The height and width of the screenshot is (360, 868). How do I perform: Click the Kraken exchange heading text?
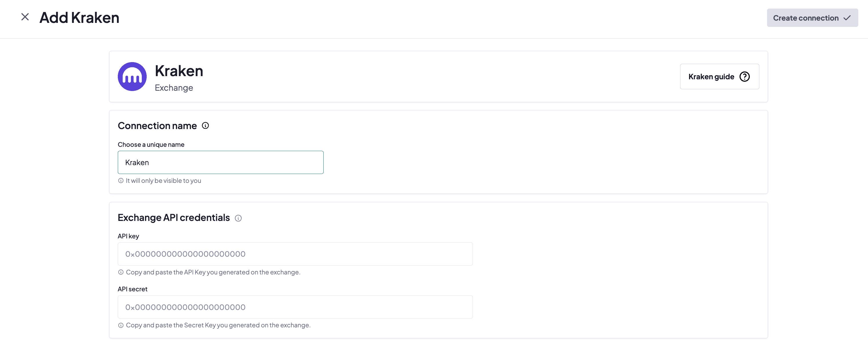pyautogui.click(x=179, y=71)
